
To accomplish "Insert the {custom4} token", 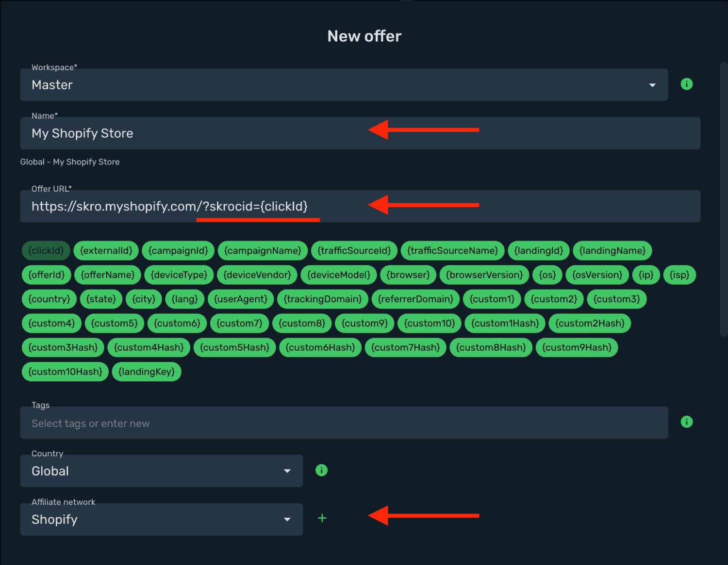I will [51, 323].
